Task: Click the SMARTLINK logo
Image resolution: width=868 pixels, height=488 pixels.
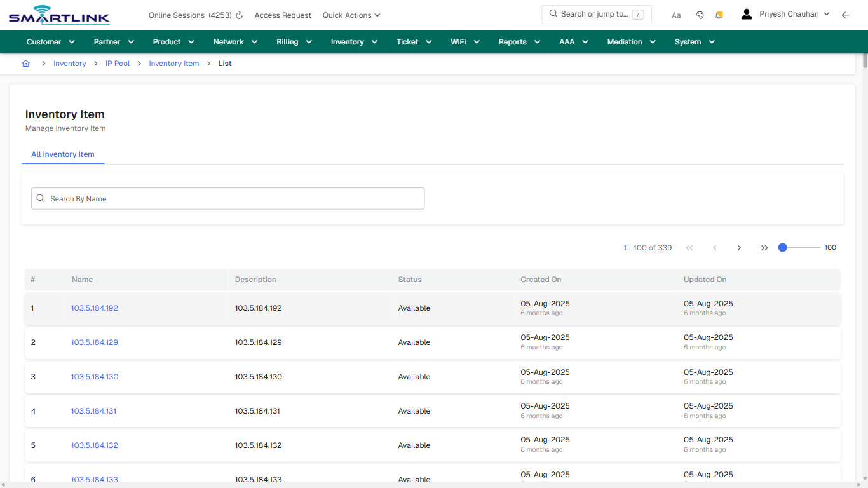Action: 58,15
